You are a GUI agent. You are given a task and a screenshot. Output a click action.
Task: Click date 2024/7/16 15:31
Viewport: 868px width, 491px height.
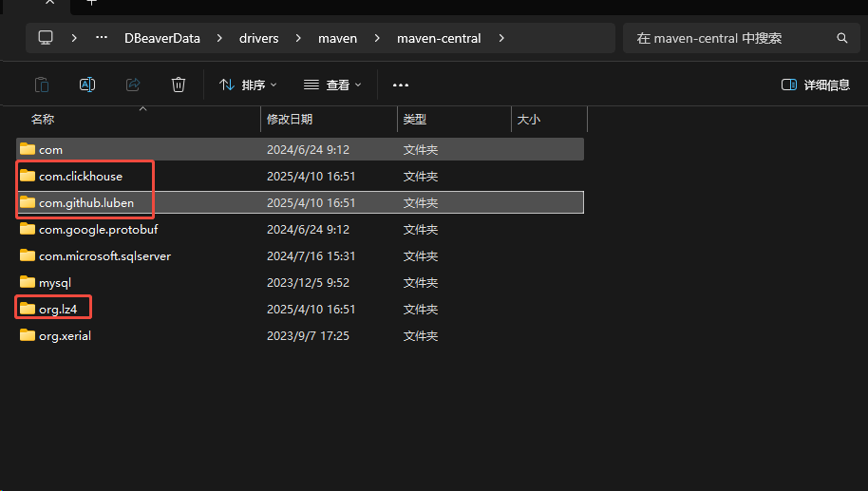311,255
